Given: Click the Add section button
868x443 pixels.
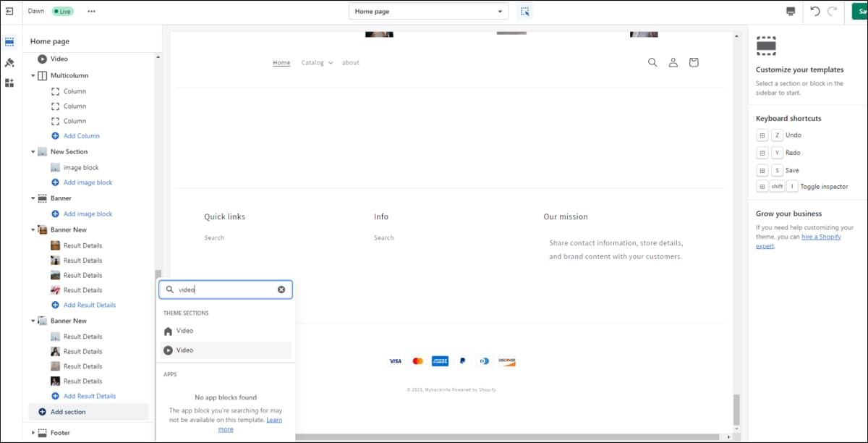Looking at the screenshot, I should tap(88, 412).
